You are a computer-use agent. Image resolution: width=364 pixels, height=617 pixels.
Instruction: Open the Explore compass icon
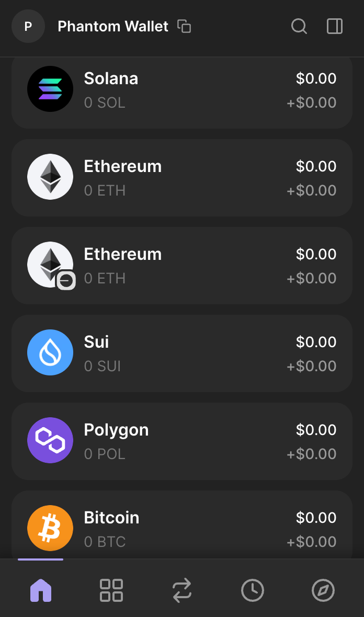tap(323, 590)
